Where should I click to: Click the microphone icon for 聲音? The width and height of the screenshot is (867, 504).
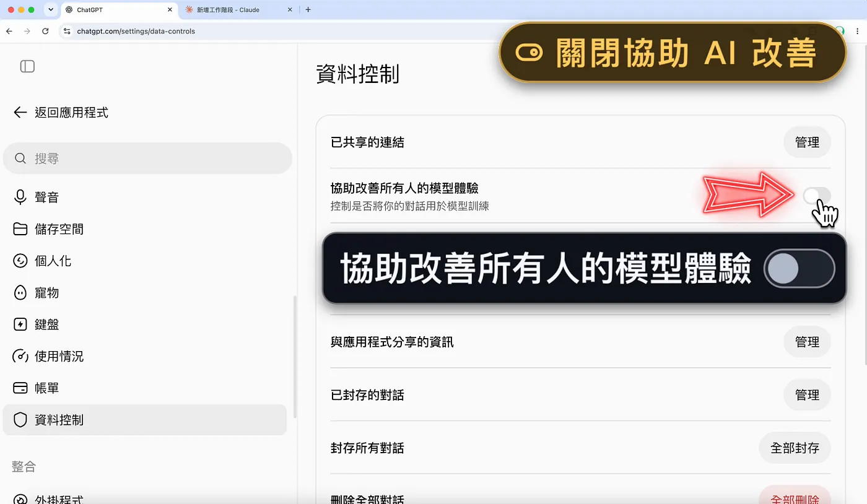click(x=20, y=197)
